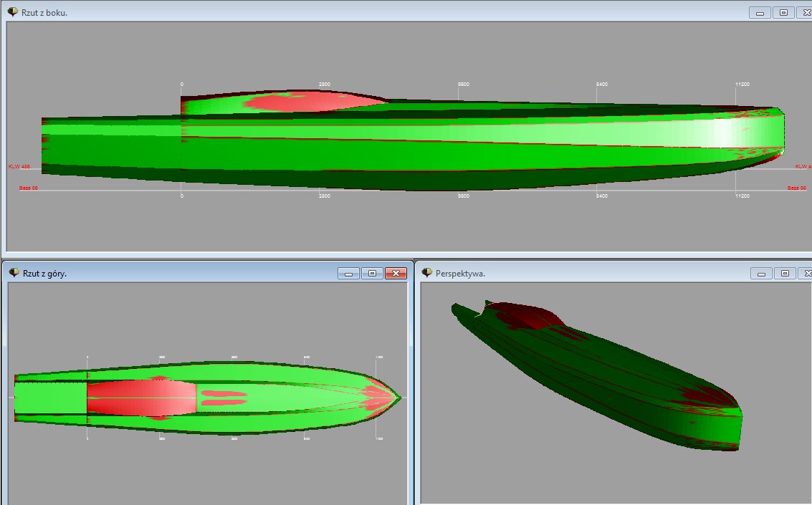Click '5600' on the upper side-view scale
Viewport: 812px width, 505px height.
464,84
